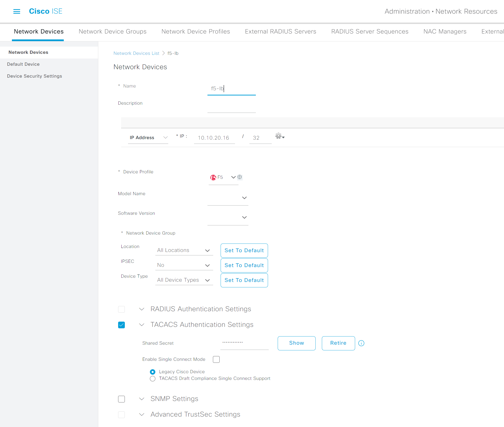Viewport: 504px width, 427px height.
Task: Select TACACS Draft Compliance Single Connect Support
Action: point(153,379)
